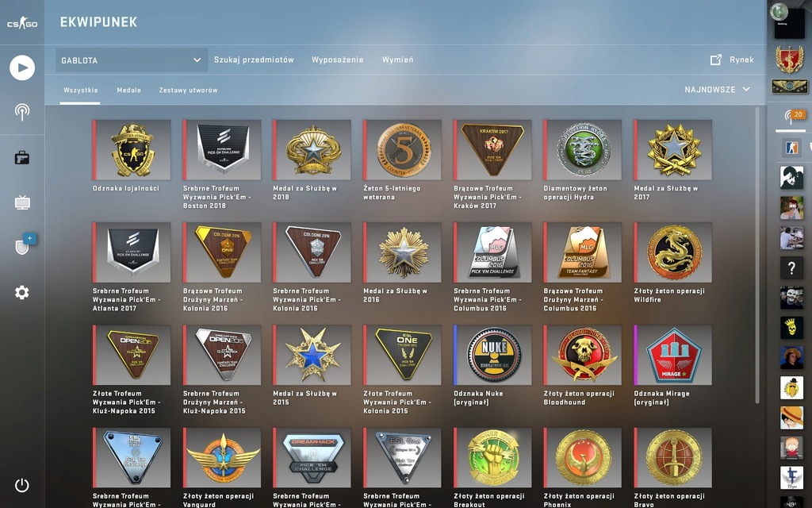Click the power quit icon

22,485
